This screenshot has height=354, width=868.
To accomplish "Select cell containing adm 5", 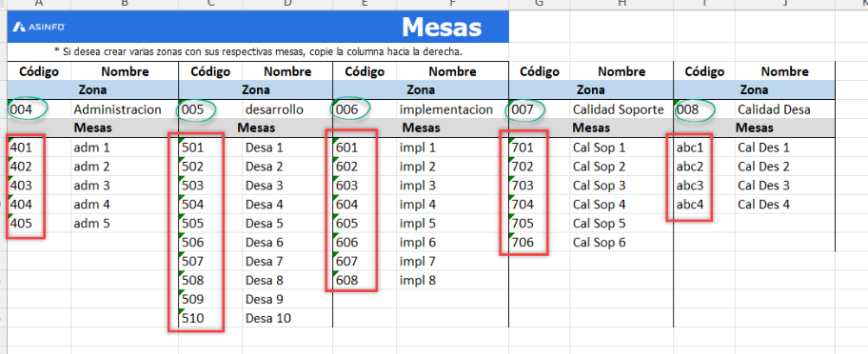I will tap(125, 224).
